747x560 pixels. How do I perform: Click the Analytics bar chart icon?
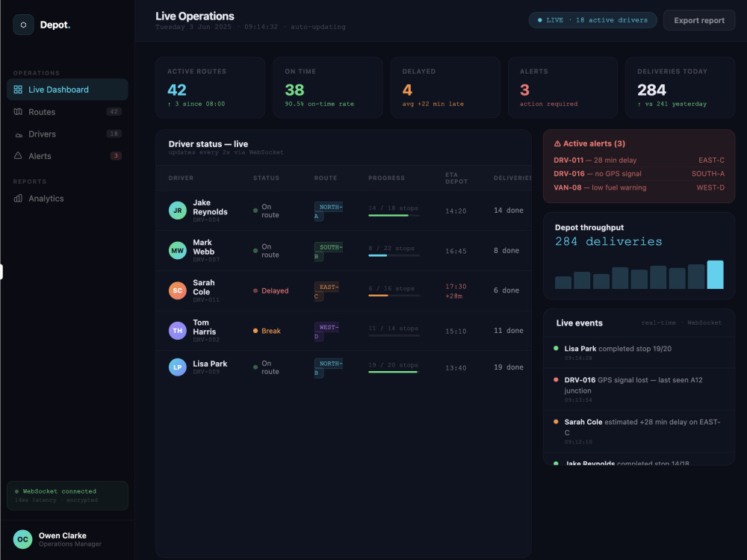tap(18, 198)
